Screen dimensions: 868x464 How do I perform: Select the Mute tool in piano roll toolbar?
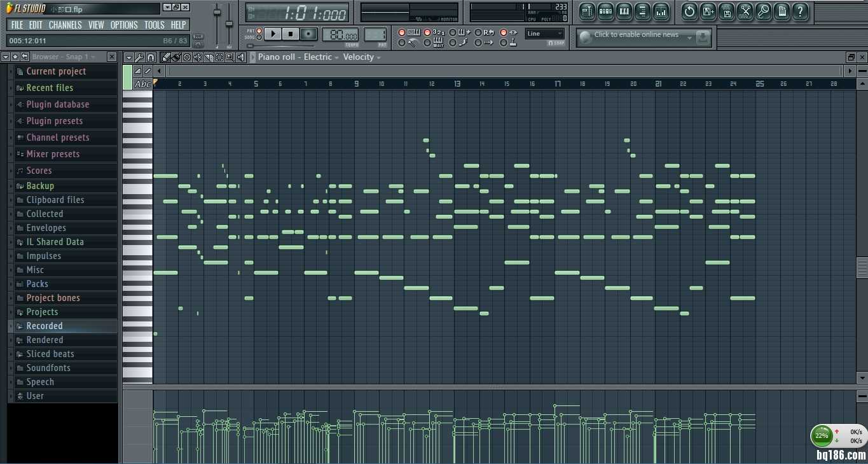198,57
